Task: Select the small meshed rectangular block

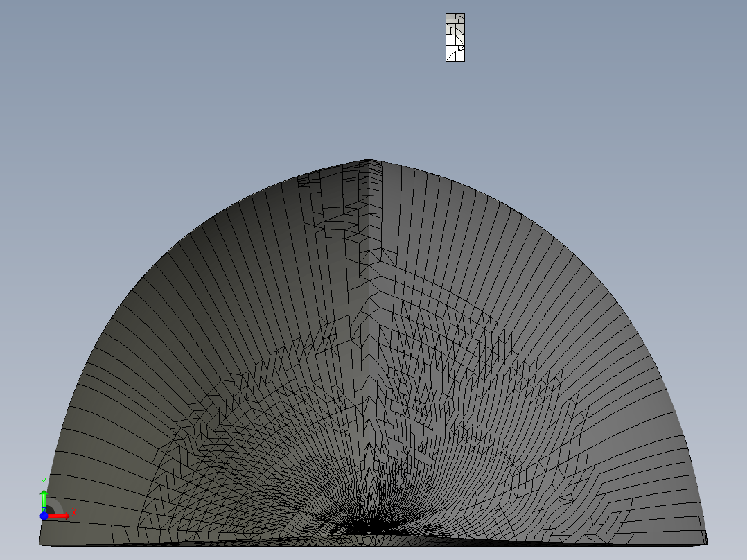Action: (x=455, y=37)
